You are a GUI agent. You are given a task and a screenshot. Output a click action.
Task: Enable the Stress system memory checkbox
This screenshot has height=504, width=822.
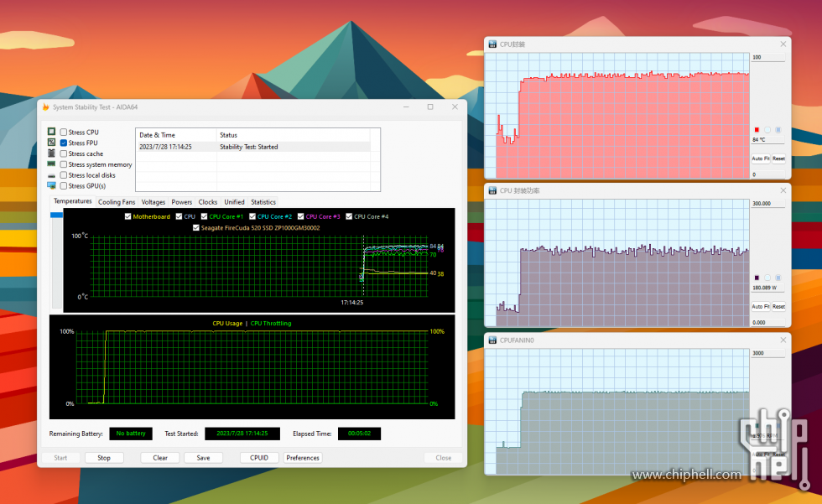(x=64, y=164)
